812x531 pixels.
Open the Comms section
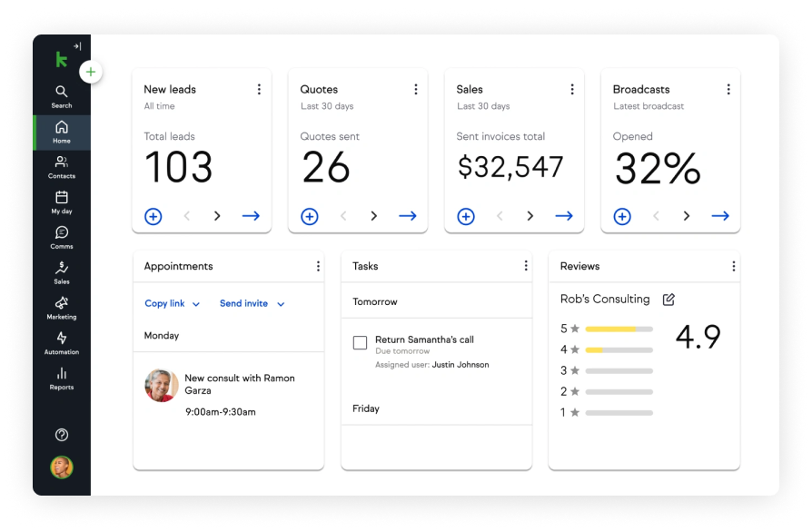point(61,234)
